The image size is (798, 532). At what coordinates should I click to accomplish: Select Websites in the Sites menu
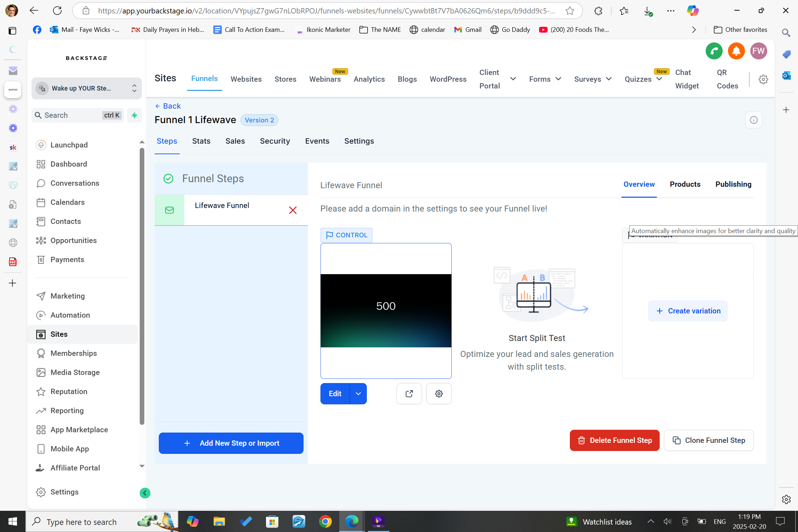(246, 79)
